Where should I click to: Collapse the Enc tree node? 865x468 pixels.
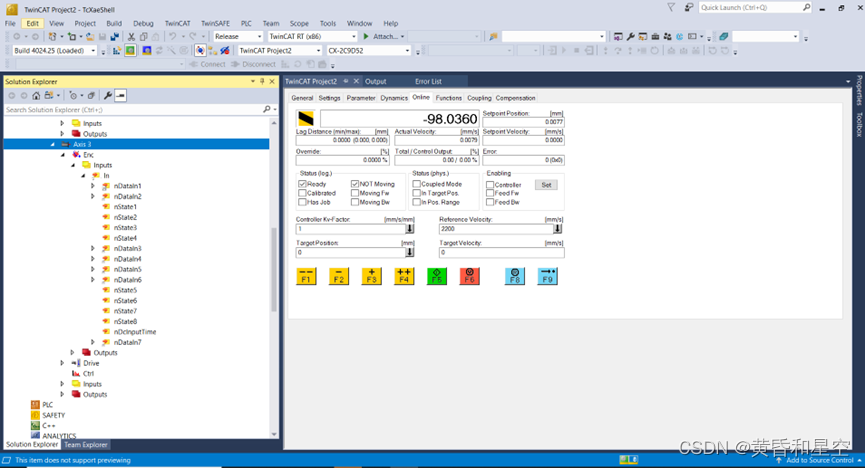(x=62, y=155)
